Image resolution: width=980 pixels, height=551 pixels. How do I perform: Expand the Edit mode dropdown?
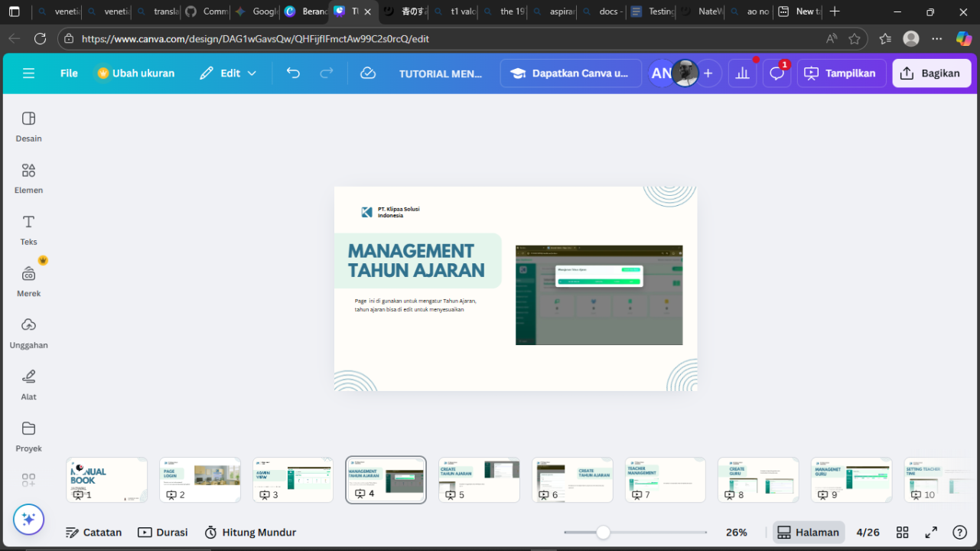(x=228, y=73)
